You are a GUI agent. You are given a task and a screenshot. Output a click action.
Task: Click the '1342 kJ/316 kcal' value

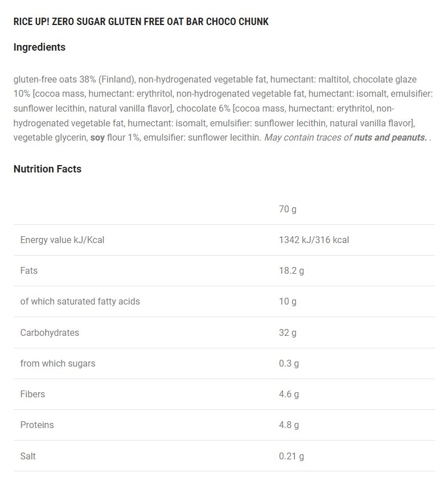314,240
